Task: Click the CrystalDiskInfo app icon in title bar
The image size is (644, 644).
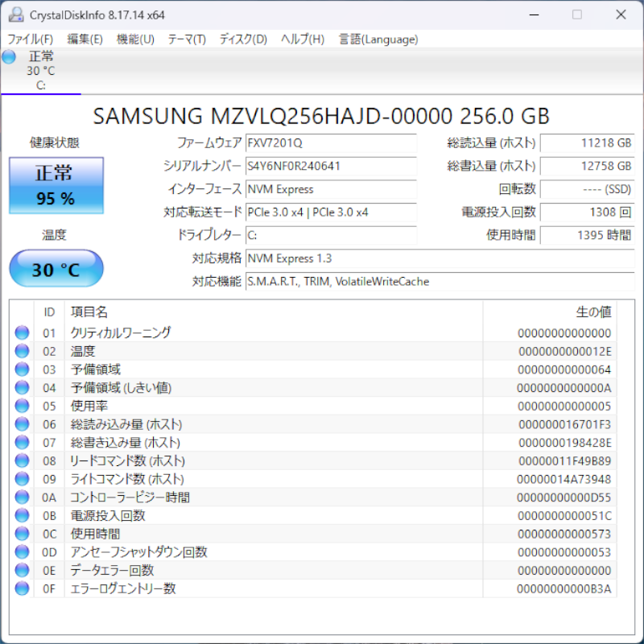Action: [x=15, y=14]
